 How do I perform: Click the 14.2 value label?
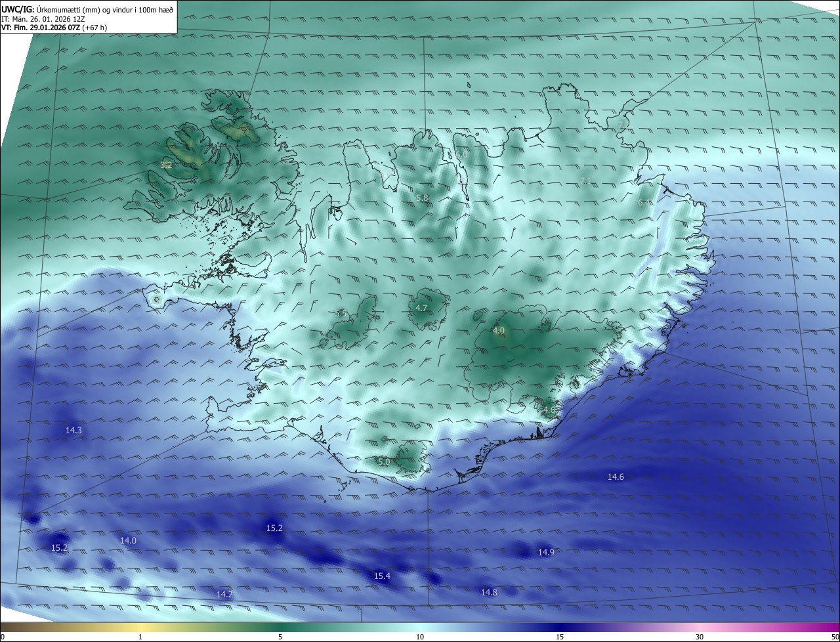pos(224,593)
